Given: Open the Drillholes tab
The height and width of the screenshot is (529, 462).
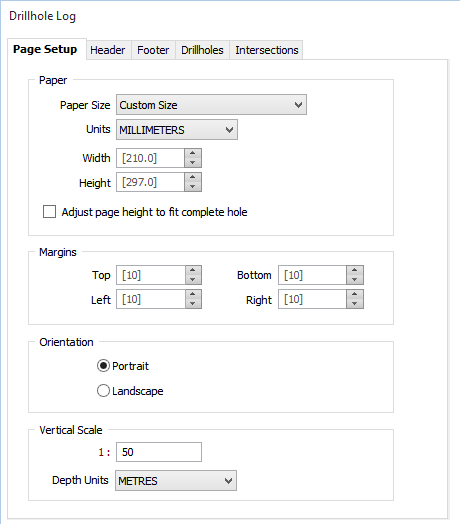Looking at the screenshot, I should pos(203,50).
